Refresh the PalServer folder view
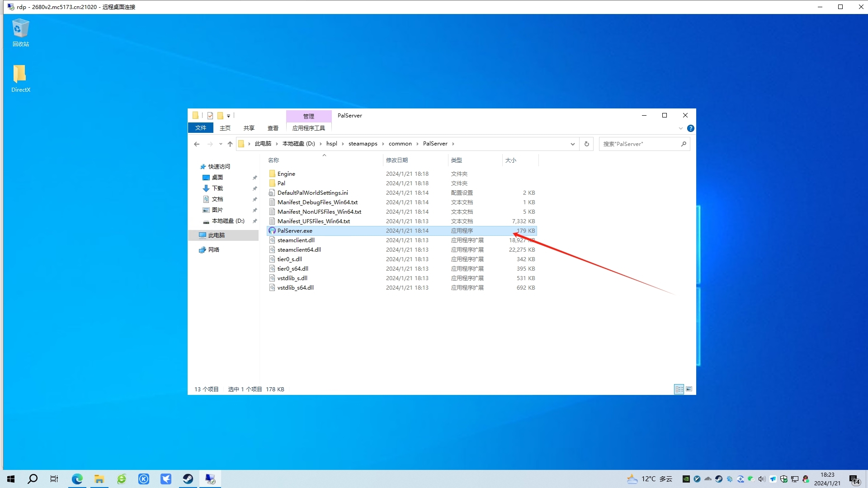The width and height of the screenshot is (868, 488). coord(587,144)
